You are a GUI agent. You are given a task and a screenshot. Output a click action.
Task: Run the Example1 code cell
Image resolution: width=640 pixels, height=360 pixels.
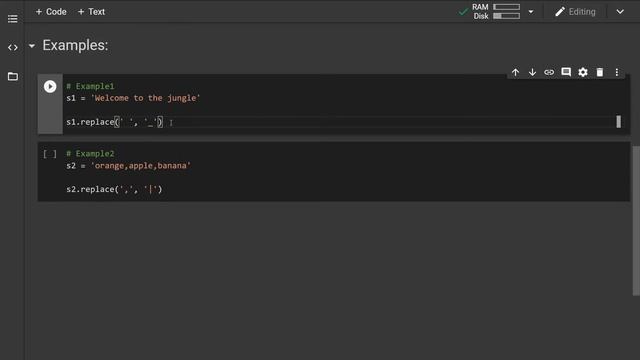(50, 87)
